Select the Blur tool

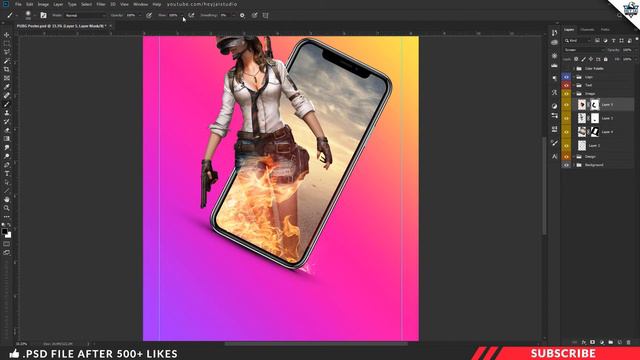click(7, 147)
